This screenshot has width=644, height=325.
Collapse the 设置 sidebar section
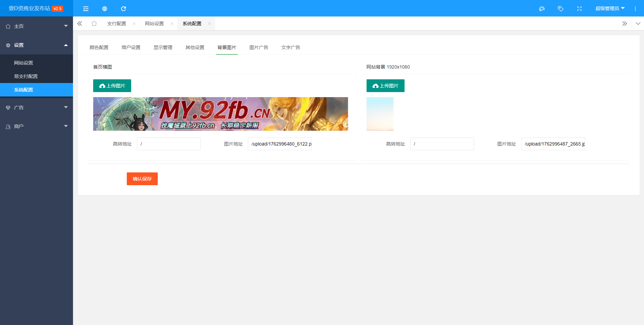point(36,45)
